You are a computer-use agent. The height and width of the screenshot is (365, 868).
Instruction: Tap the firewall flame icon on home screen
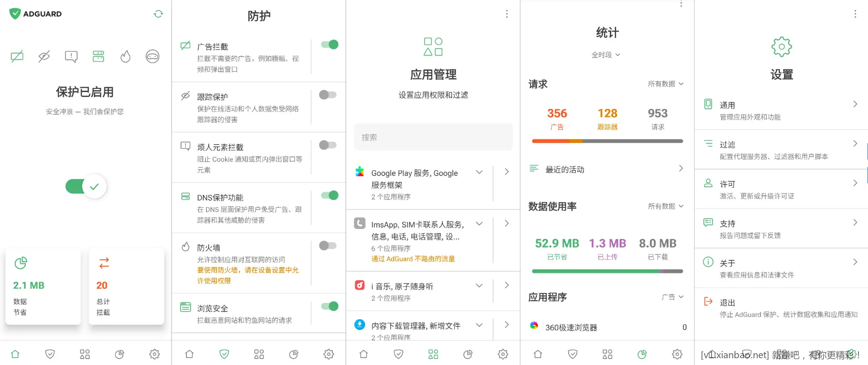click(x=125, y=57)
